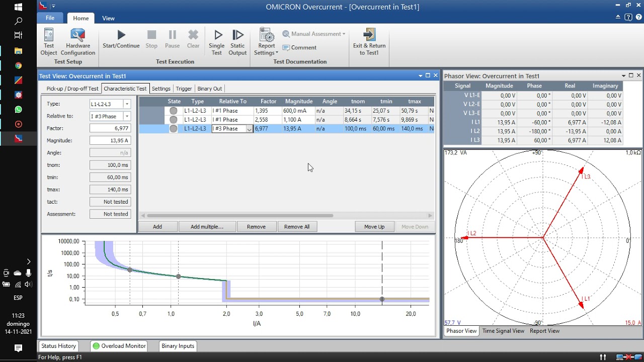
Task: Click the Type column header in test table
Action: (x=198, y=101)
